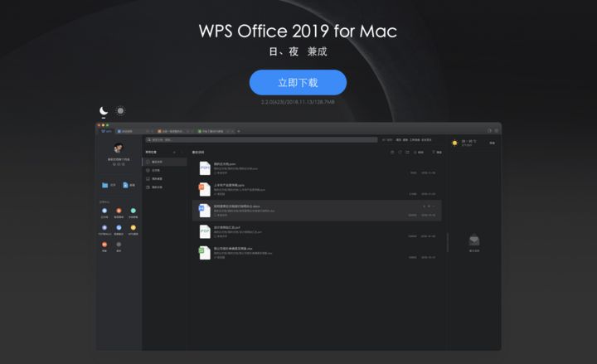Image resolution: width=597 pixels, height=364 pixels.
Task: Switch preview to night mode moon icon
Action: (x=104, y=111)
